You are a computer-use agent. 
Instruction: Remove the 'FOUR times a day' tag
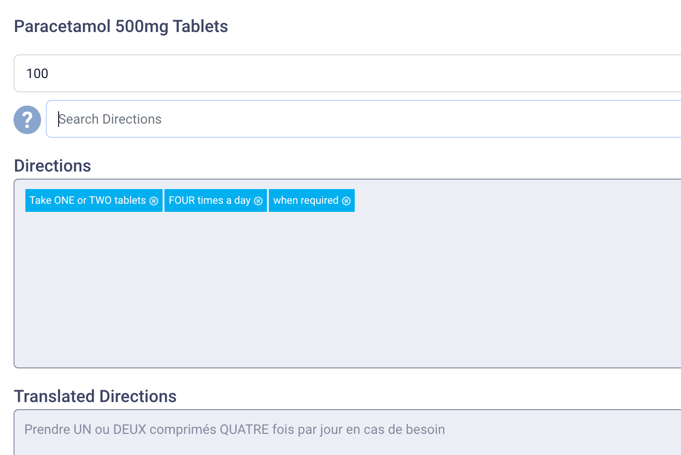coord(258,201)
